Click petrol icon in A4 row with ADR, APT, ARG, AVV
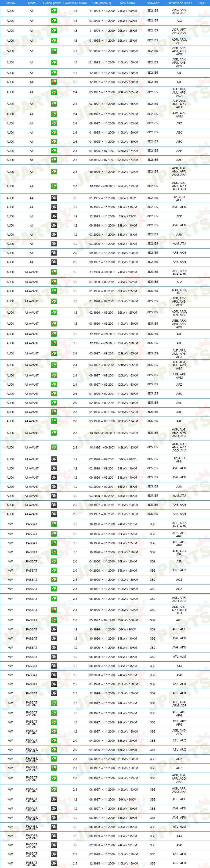Viewport: 210px width, 868px height. 54,31
